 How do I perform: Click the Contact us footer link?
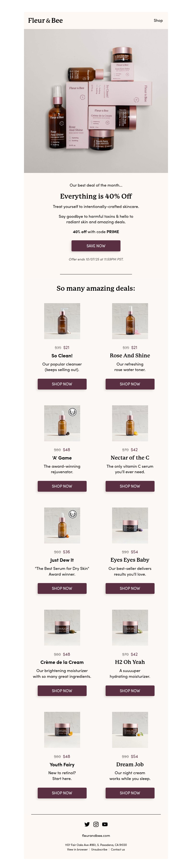(x=118, y=849)
